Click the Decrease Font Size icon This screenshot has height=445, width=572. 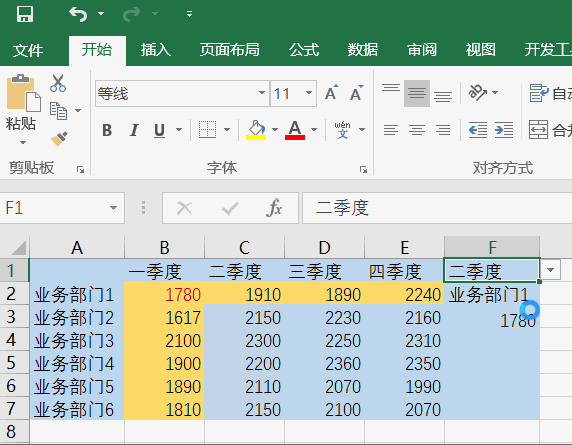(356, 93)
